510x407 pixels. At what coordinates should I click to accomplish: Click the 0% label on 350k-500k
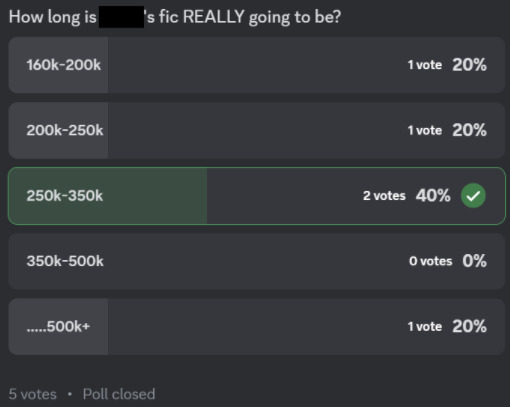tap(474, 261)
